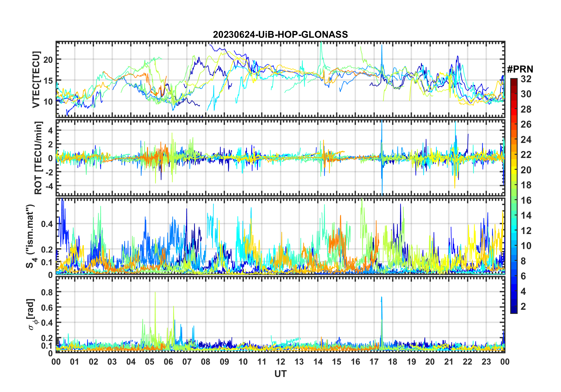The height and width of the screenshot is (392, 561).
Task: Click colorbar tick label 32
Action: (x=526, y=79)
